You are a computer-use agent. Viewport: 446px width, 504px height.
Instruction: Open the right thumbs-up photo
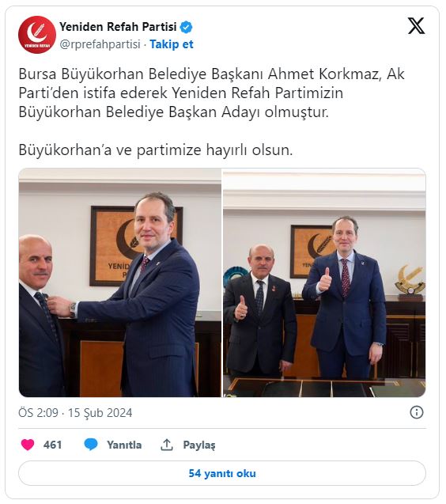click(324, 282)
